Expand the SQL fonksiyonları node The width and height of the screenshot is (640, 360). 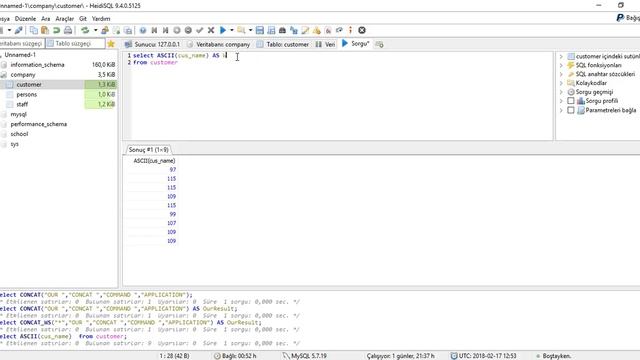click(561, 65)
